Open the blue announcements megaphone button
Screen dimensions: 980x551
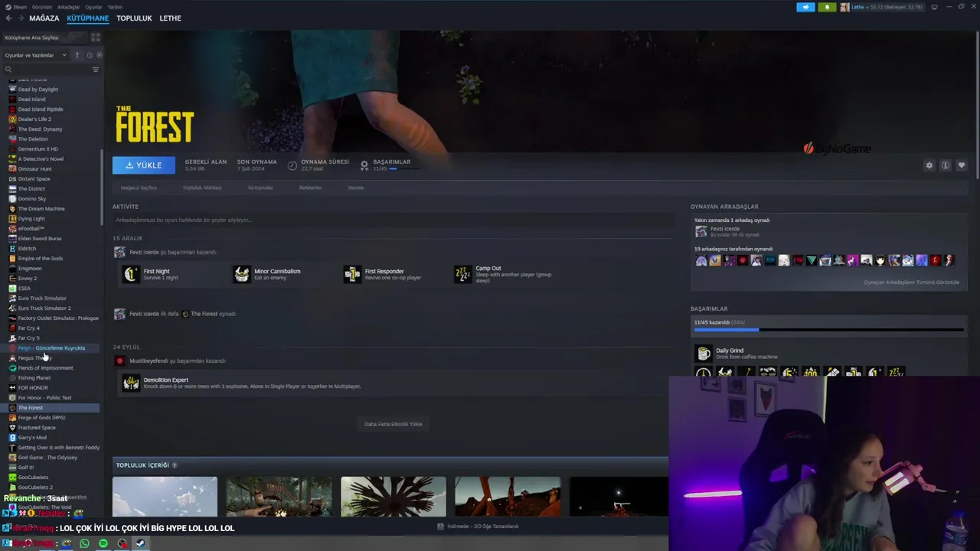[x=805, y=7]
